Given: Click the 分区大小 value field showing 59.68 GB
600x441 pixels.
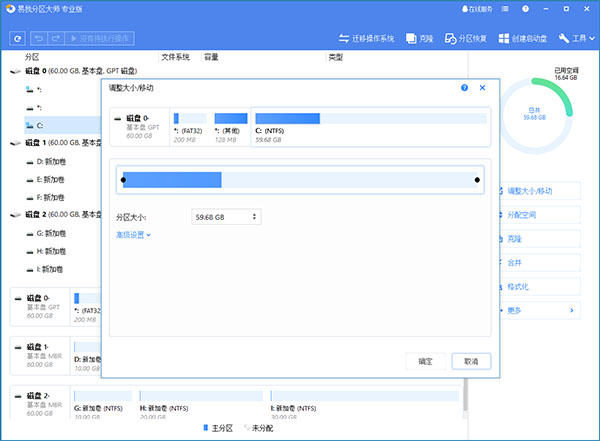Looking at the screenshot, I should coord(220,216).
